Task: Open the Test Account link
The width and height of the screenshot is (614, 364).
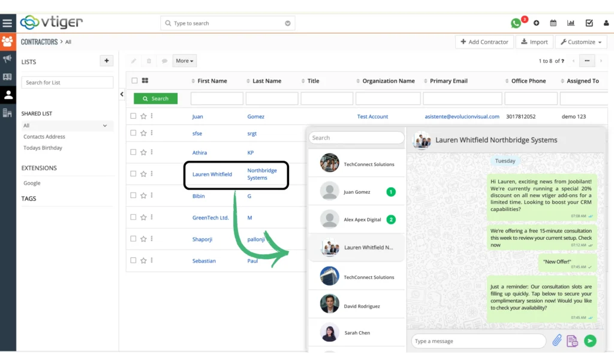Action: click(x=372, y=116)
